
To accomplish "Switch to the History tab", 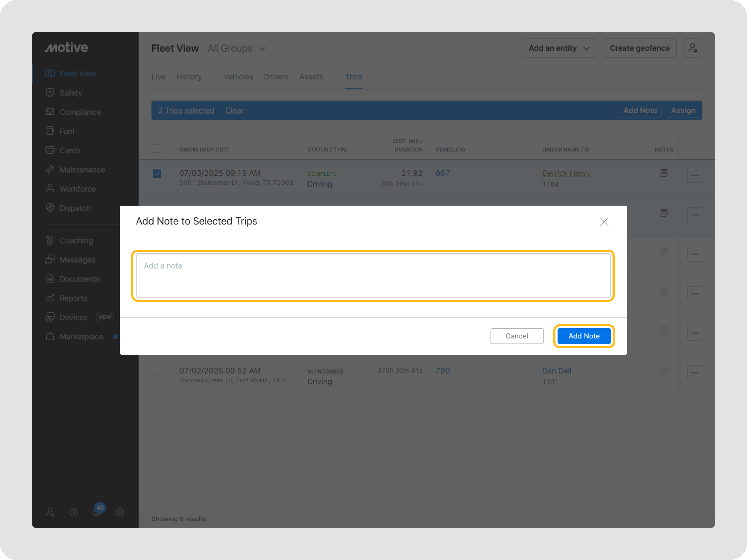I will (x=189, y=77).
